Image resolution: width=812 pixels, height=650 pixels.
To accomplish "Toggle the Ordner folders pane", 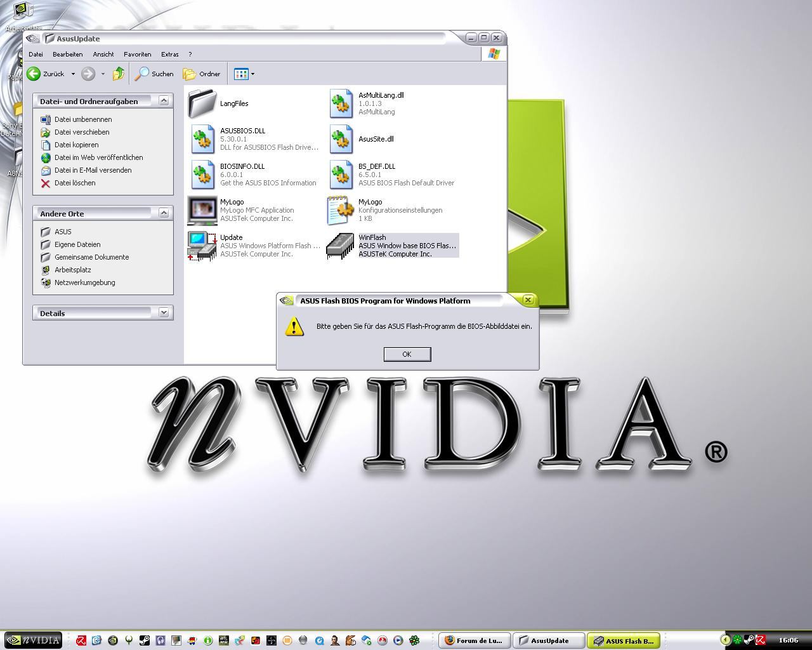I will pyautogui.click(x=202, y=74).
